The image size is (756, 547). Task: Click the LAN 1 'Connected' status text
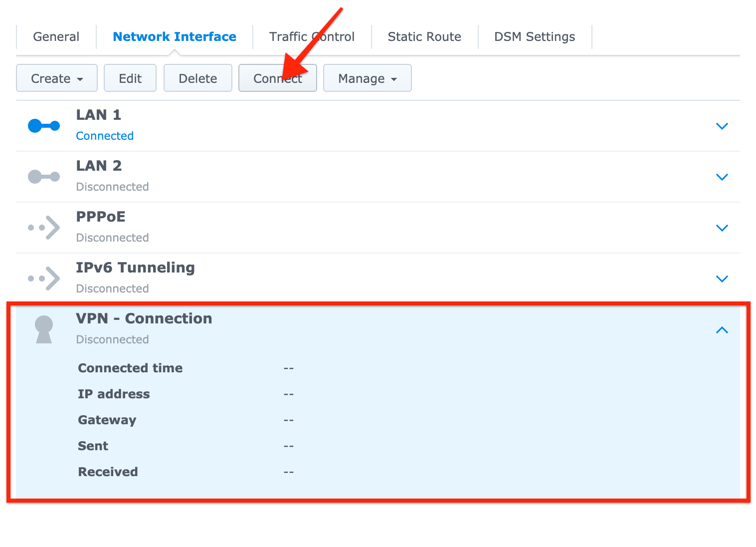[105, 136]
